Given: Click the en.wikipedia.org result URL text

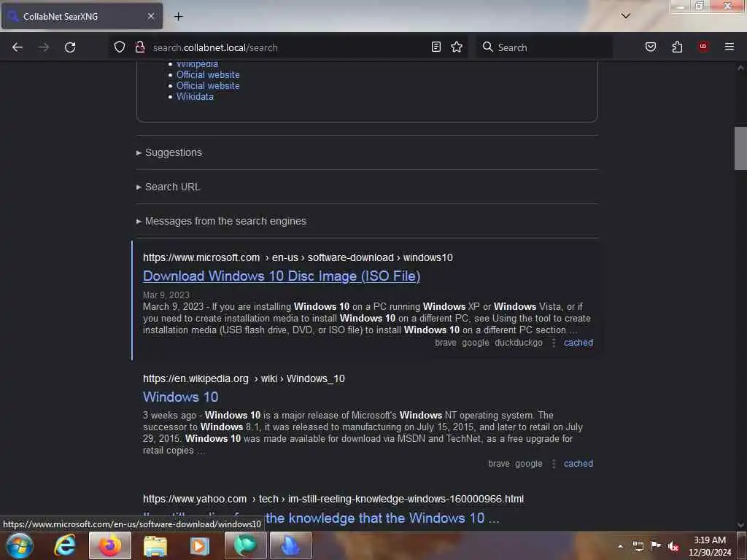Looking at the screenshot, I should tap(244, 378).
